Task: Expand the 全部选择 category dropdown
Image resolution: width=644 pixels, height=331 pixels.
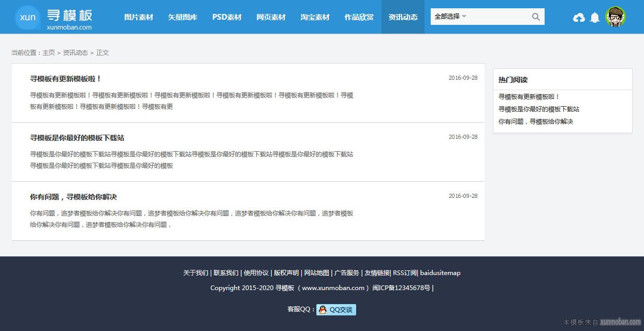Action: (x=450, y=17)
